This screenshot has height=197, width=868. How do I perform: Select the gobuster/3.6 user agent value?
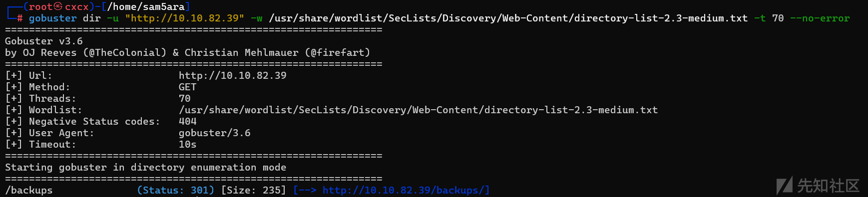click(215, 133)
